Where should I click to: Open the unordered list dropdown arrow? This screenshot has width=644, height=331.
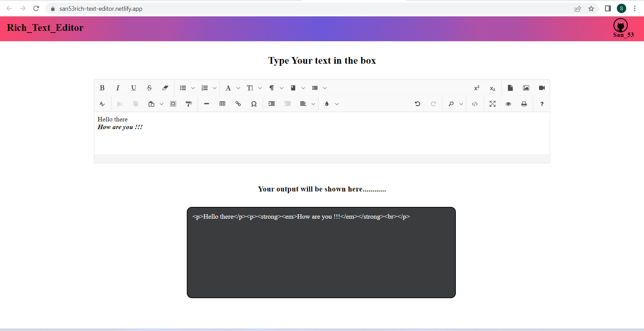[x=193, y=88]
